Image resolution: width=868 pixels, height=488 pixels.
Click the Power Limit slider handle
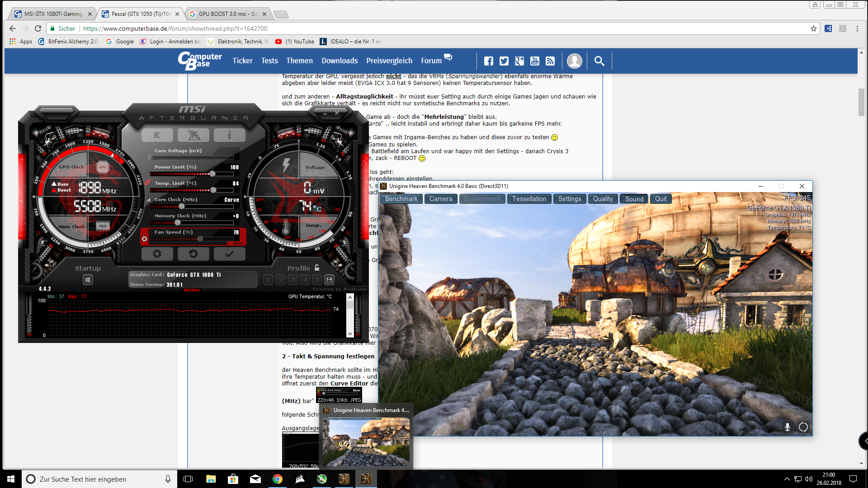212,174
